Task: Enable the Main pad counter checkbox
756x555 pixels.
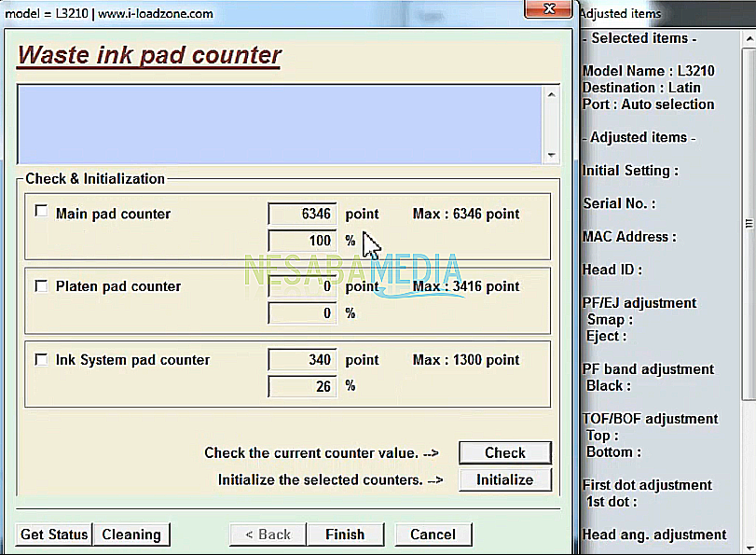Action: (41, 212)
